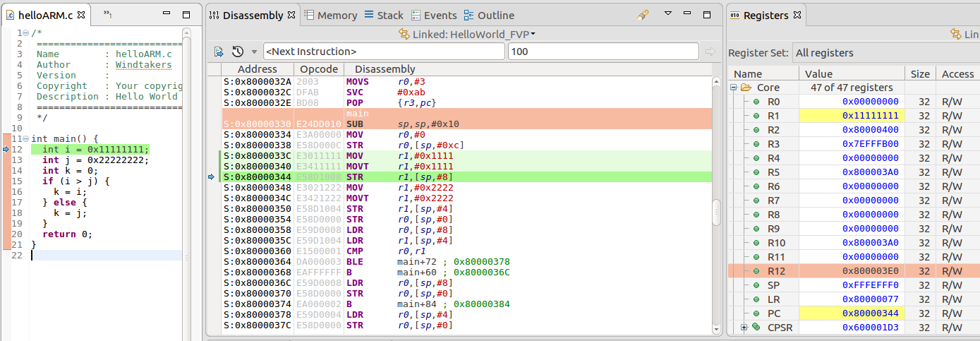
Task: Collapse the header comment fold at line 1
Action: click(26, 33)
